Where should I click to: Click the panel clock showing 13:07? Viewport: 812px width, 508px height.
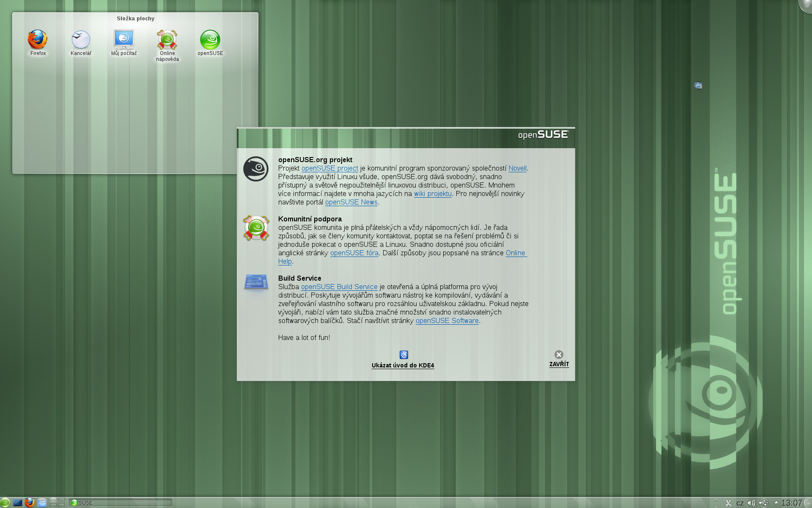point(791,503)
